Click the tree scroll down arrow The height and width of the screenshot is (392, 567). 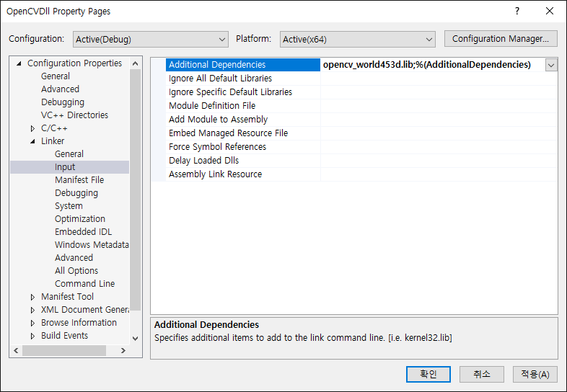(135, 339)
